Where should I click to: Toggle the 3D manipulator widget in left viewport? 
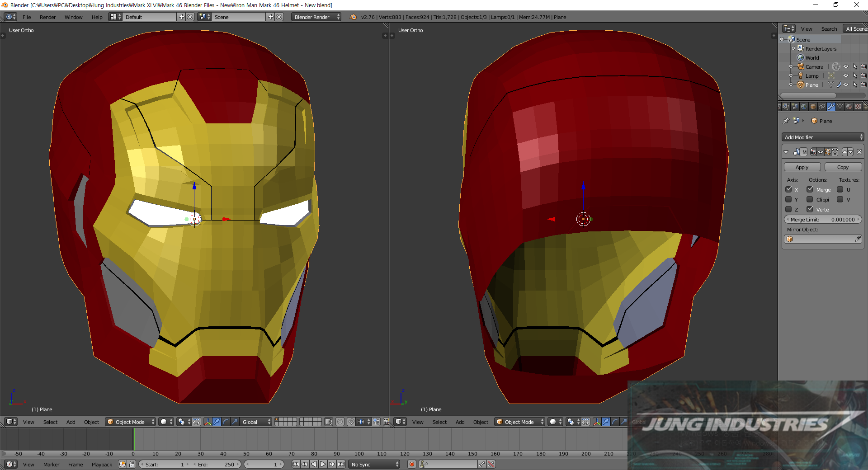tap(208, 422)
